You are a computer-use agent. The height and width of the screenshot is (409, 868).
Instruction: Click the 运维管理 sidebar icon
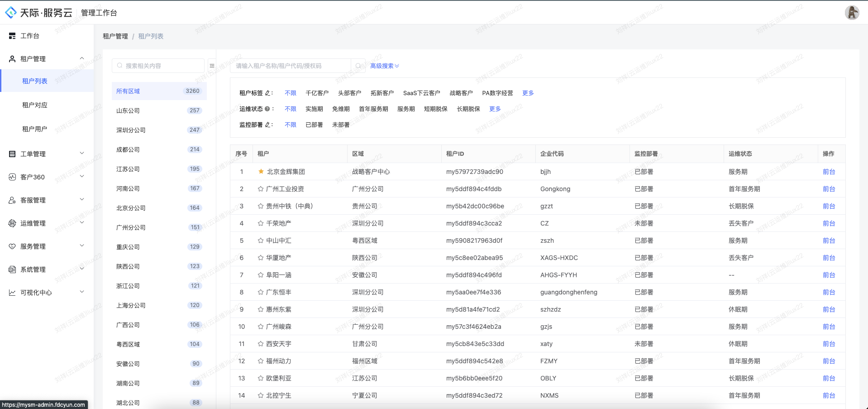pos(12,223)
